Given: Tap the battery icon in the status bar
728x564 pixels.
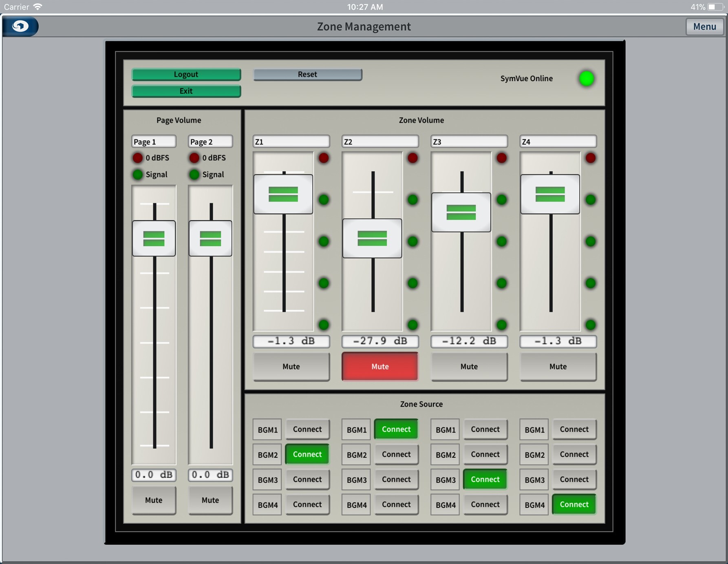Looking at the screenshot, I should [x=715, y=7].
